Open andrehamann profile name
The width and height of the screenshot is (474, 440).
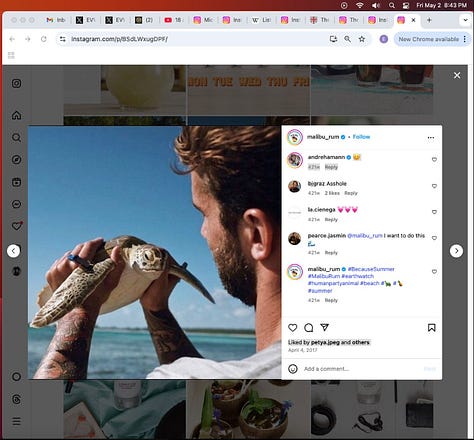326,157
